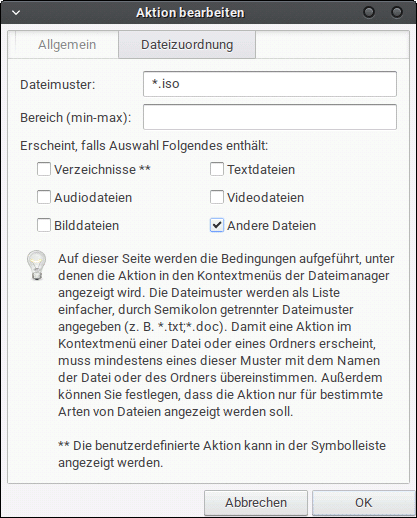
Task: Select the Dateizuordnung tab
Action: point(187,45)
